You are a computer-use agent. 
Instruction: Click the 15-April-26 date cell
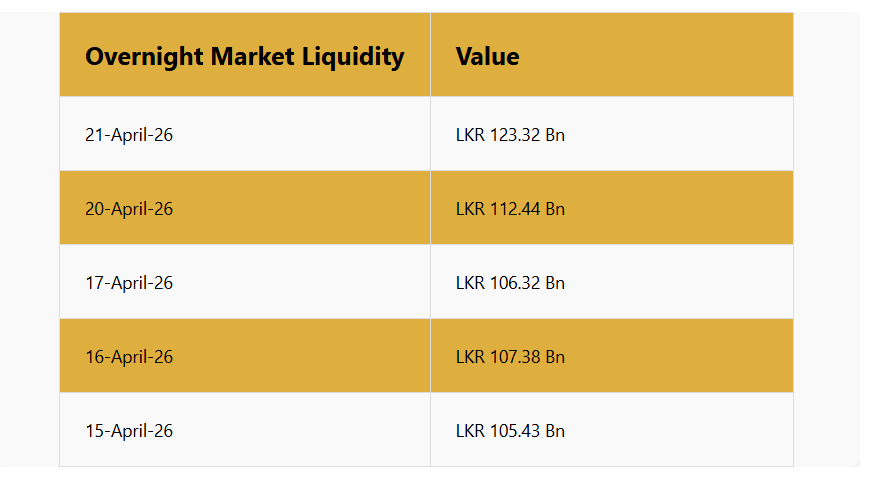(129, 430)
